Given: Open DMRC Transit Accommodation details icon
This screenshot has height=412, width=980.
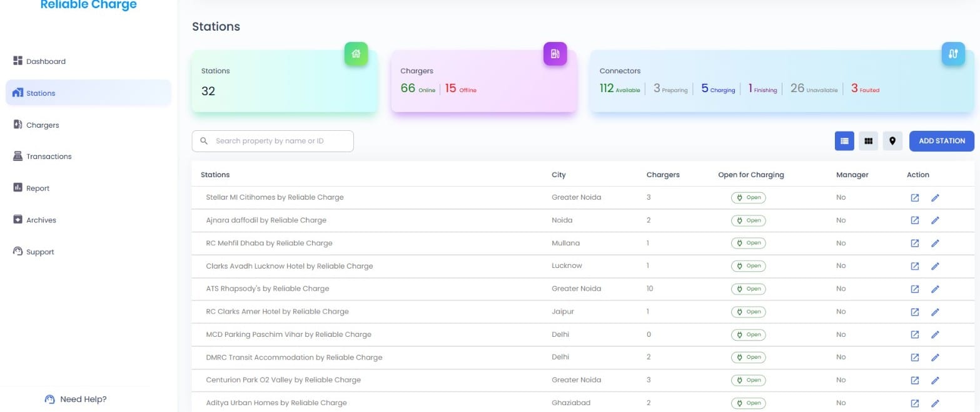Looking at the screenshot, I should 915,358.
